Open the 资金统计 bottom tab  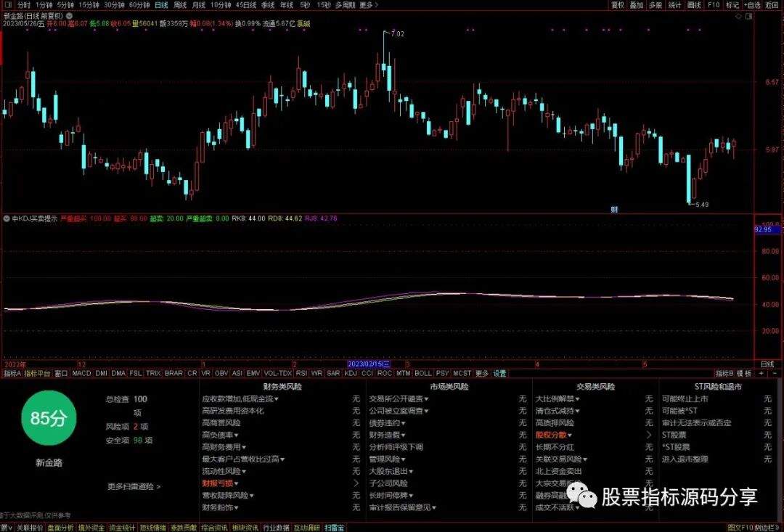point(122,528)
